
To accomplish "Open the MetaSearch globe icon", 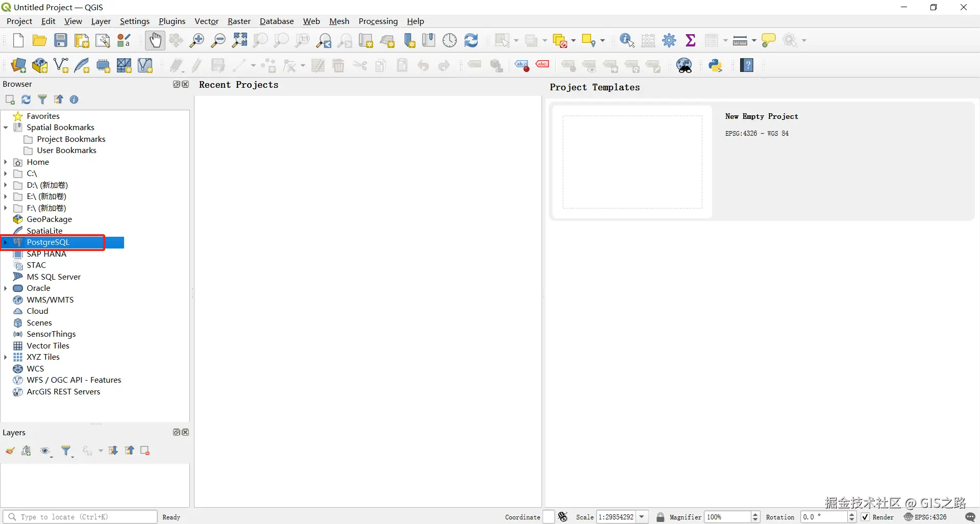I will click(684, 65).
